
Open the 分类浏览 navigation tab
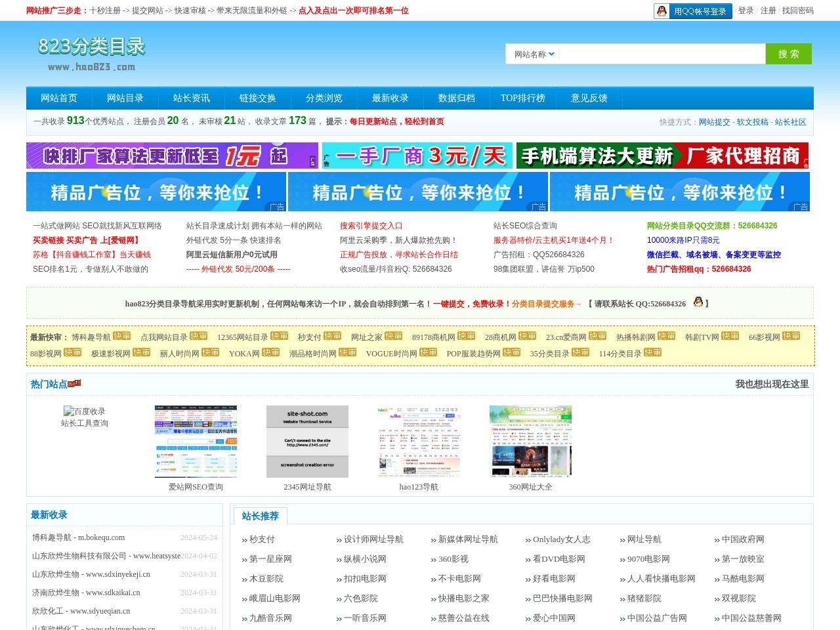click(x=324, y=98)
